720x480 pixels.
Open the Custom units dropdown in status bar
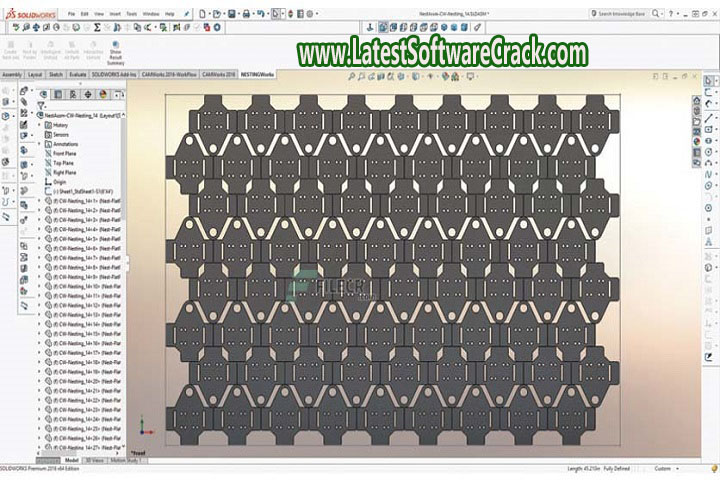point(666,469)
